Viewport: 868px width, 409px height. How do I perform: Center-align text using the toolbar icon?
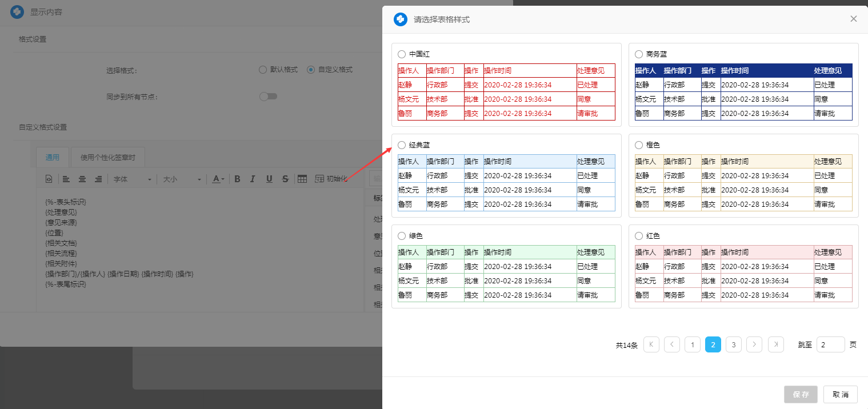82,179
